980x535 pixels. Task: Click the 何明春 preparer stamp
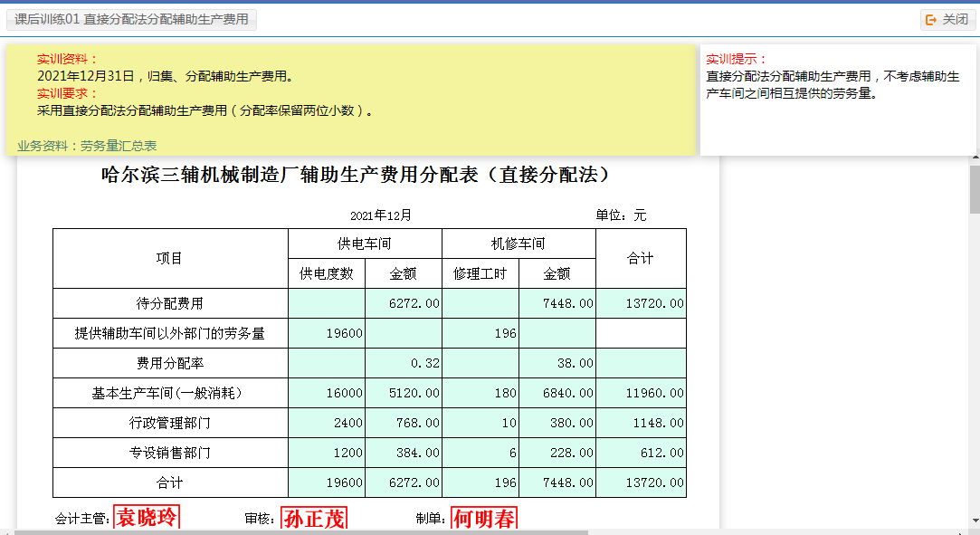pos(484,519)
